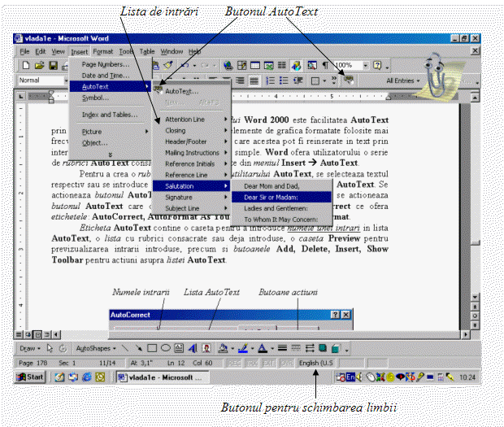This screenshot has height=427, width=504.
Task: Insert Microsoft Excel Worksheet icon
Action: point(268,66)
